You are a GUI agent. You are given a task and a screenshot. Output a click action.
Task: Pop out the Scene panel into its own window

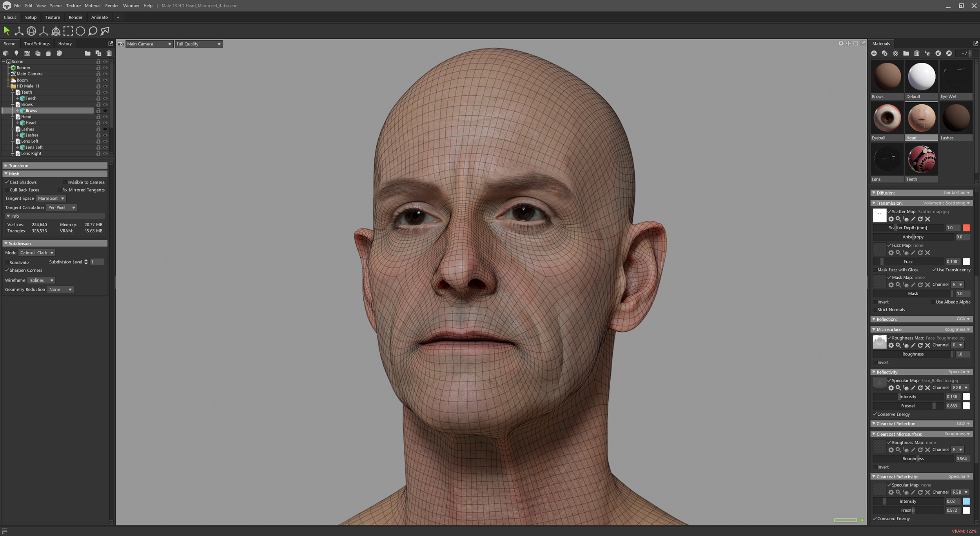pos(110,44)
